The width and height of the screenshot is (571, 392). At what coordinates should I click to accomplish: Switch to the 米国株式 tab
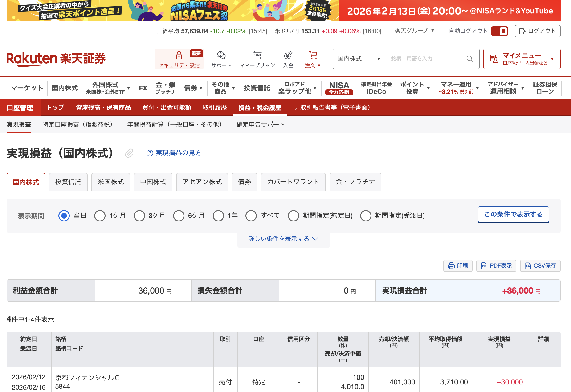pyautogui.click(x=110, y=182)
